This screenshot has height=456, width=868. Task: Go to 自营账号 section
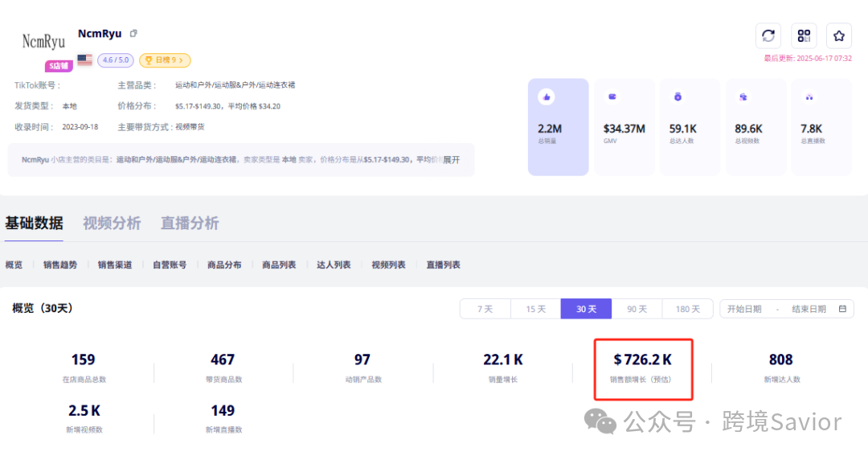[170, 265]
